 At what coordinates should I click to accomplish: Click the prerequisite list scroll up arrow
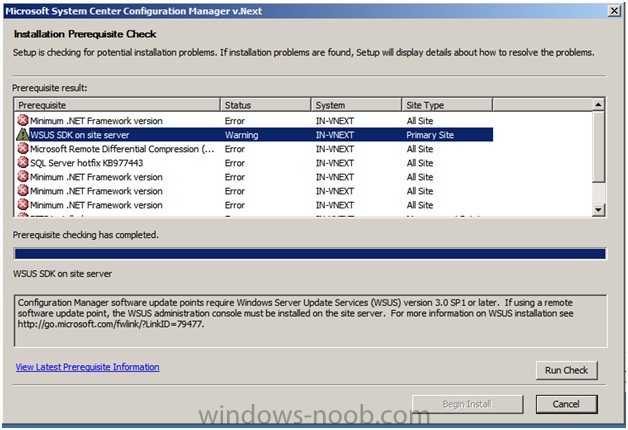(598, 104)
